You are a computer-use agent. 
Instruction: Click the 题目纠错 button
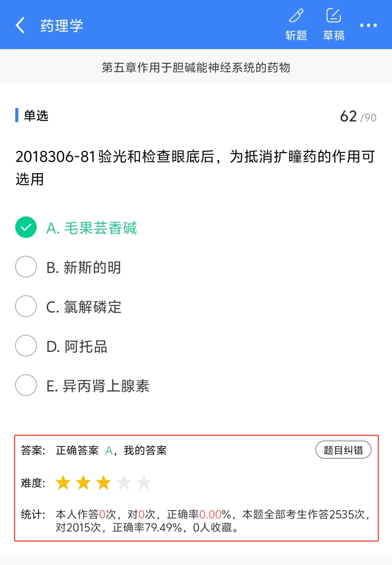(x=343, y=450)
